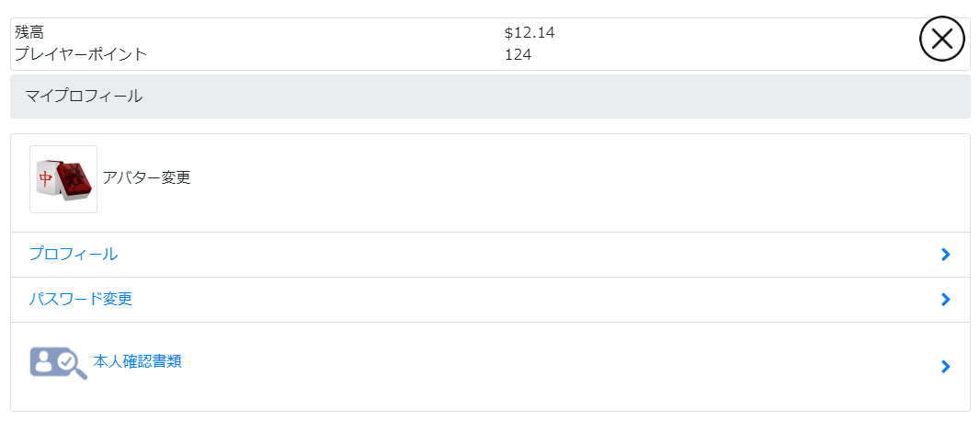The width and height of the screenshot is (980, 433).
Task: Click the white 中 tile in avatar
Action: click(46, 178)
